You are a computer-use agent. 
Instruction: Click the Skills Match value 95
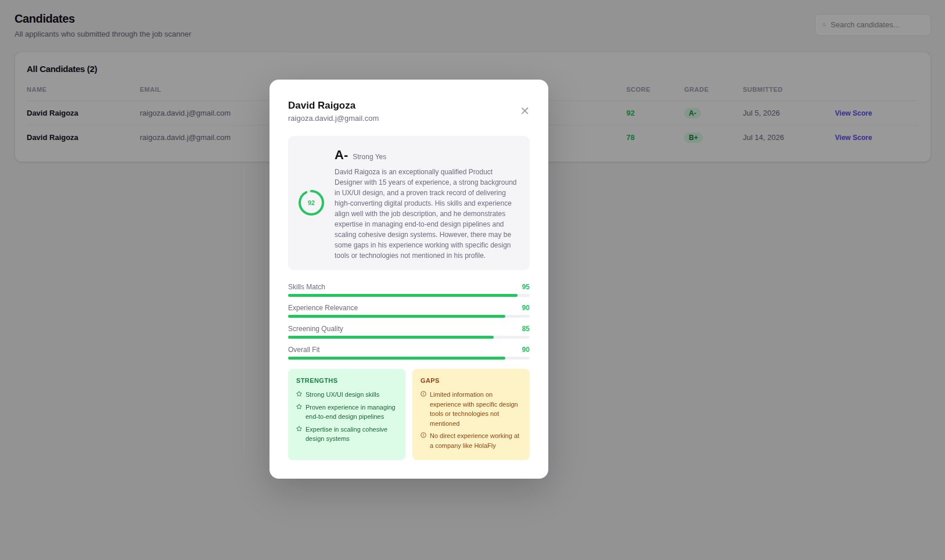[x=526, y=287]
